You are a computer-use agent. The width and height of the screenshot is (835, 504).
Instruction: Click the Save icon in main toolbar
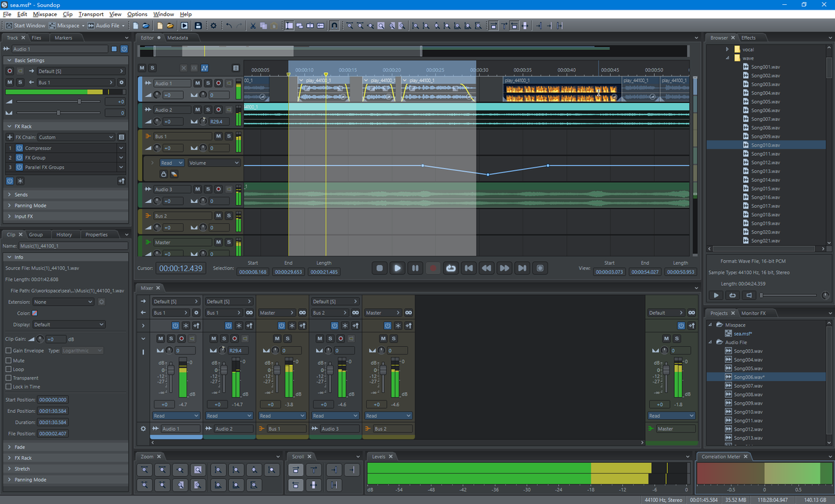click(x=198, y=26)
